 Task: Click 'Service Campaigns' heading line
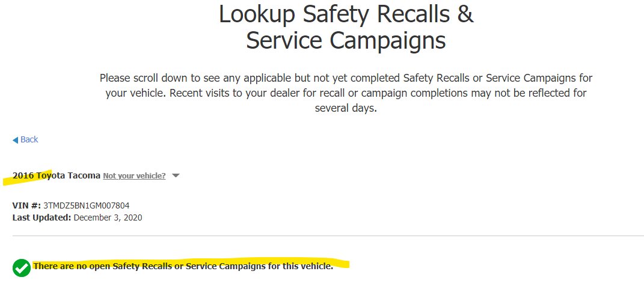[x=346, y=41]
